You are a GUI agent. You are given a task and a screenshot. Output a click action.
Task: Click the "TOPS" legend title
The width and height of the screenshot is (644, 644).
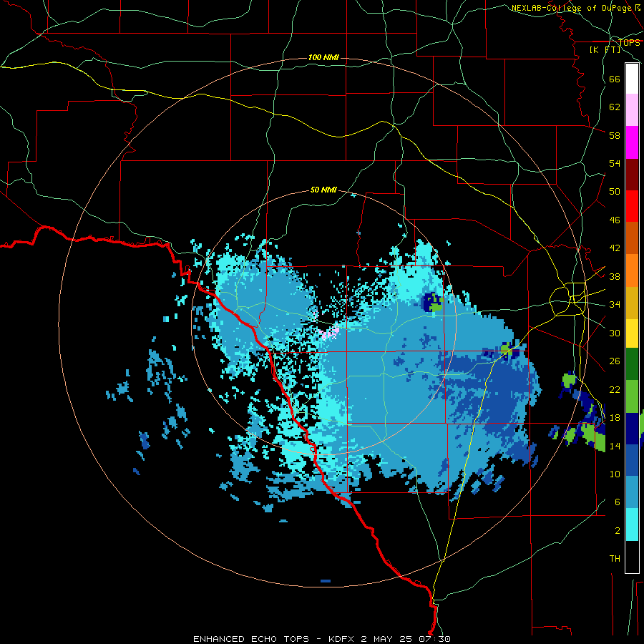pos(629,43)
